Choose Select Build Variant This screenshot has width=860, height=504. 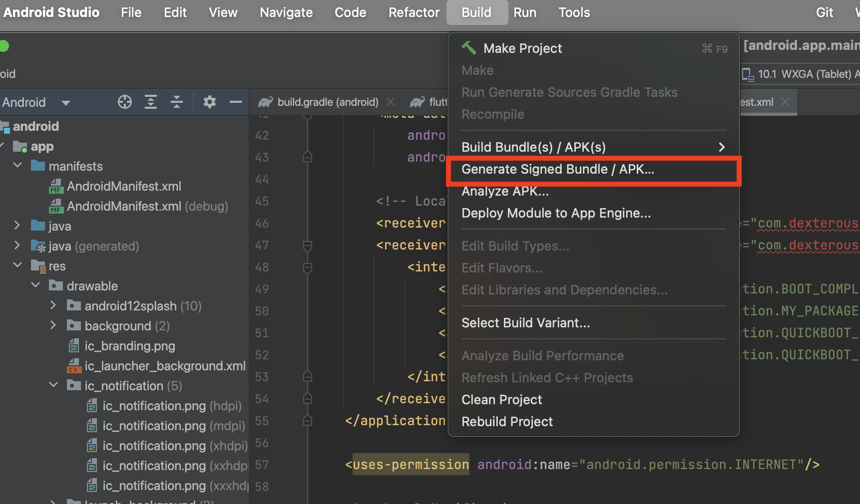(x=594, y=323)
